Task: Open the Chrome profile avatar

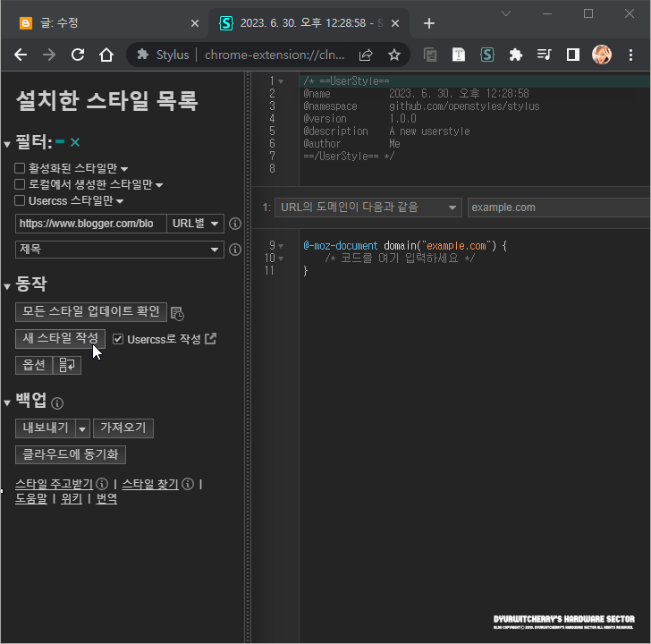Action: 602,55
